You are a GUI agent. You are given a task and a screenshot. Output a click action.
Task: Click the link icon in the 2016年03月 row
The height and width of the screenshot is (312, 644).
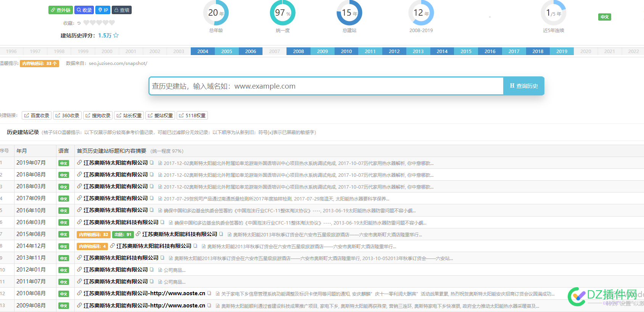click(79, 222)
